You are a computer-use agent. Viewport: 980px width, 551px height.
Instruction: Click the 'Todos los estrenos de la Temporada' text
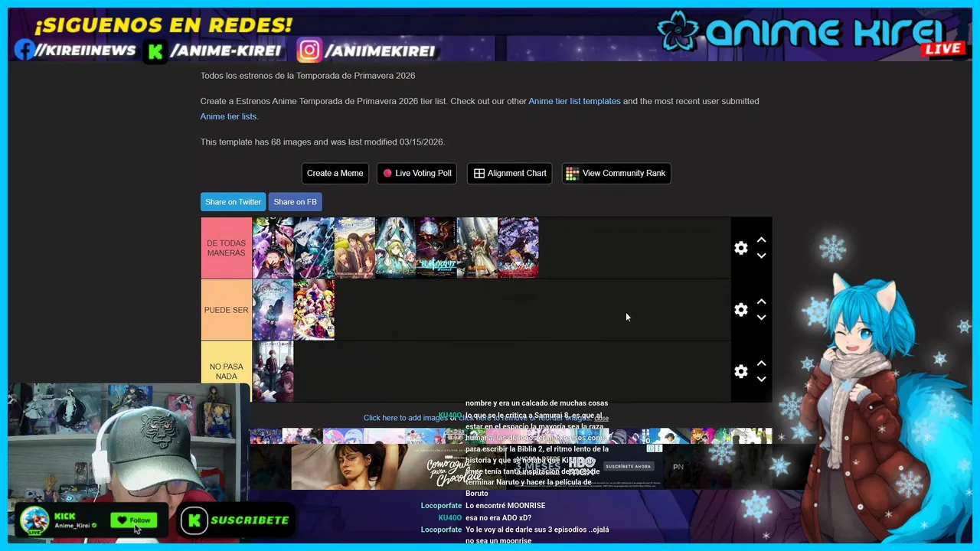(x=308, y=76)
